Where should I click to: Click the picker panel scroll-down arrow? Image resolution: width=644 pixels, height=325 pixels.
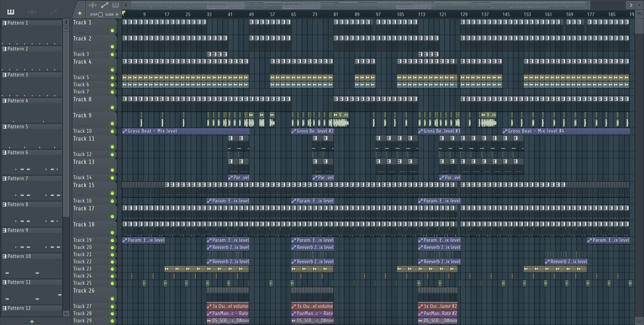(66, 314)
